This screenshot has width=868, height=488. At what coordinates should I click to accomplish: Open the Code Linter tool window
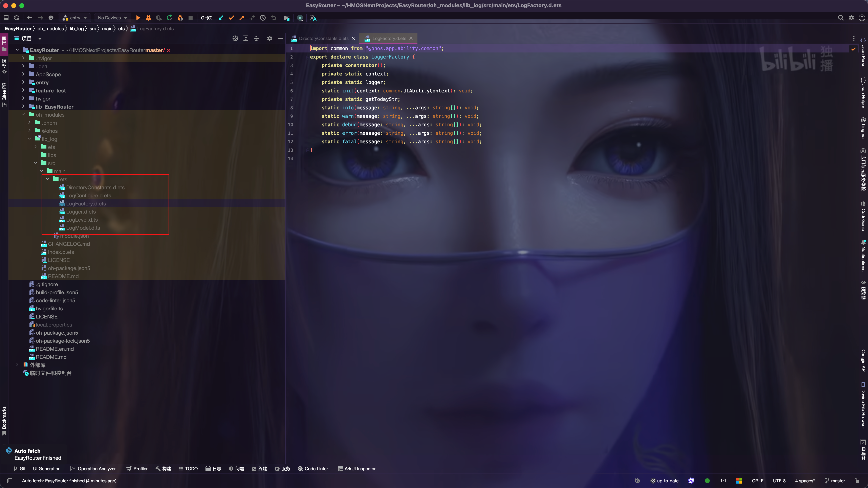[313, 468]
